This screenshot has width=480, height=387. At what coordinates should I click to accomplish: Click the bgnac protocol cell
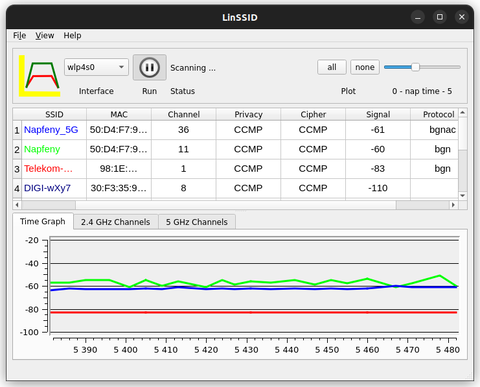coord(435,130)
